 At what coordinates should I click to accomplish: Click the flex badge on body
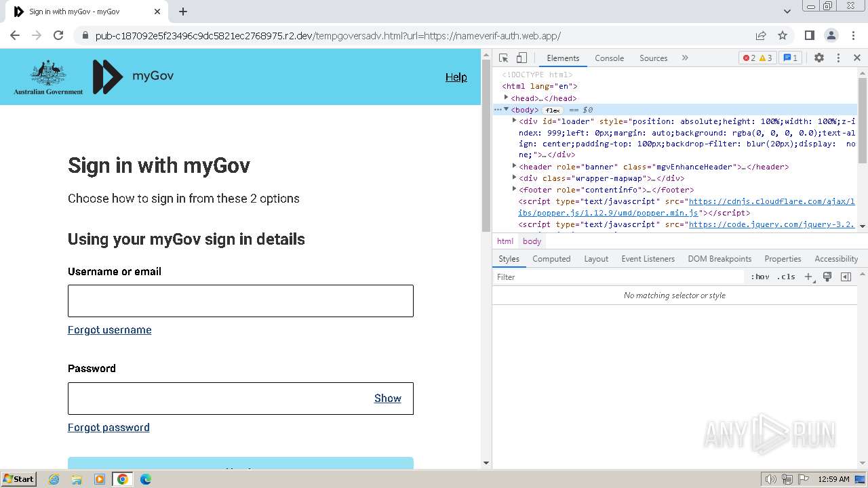point(553,110)
